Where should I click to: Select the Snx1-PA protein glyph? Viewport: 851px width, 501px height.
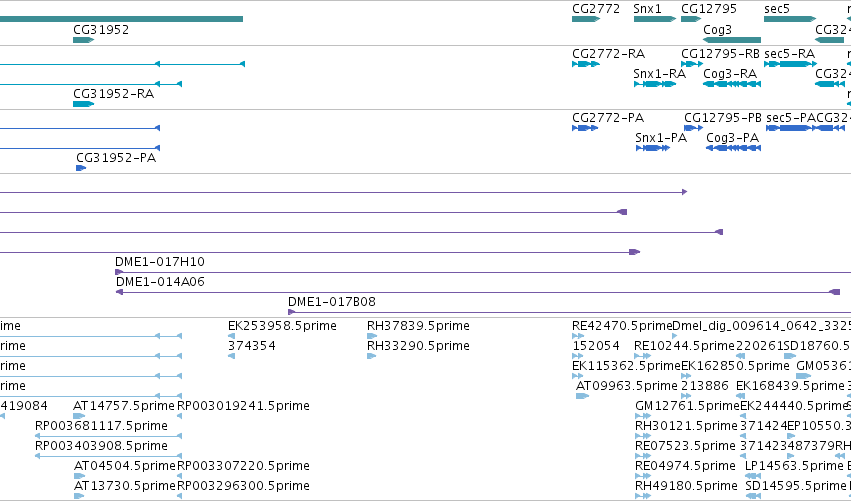point(653,148)
